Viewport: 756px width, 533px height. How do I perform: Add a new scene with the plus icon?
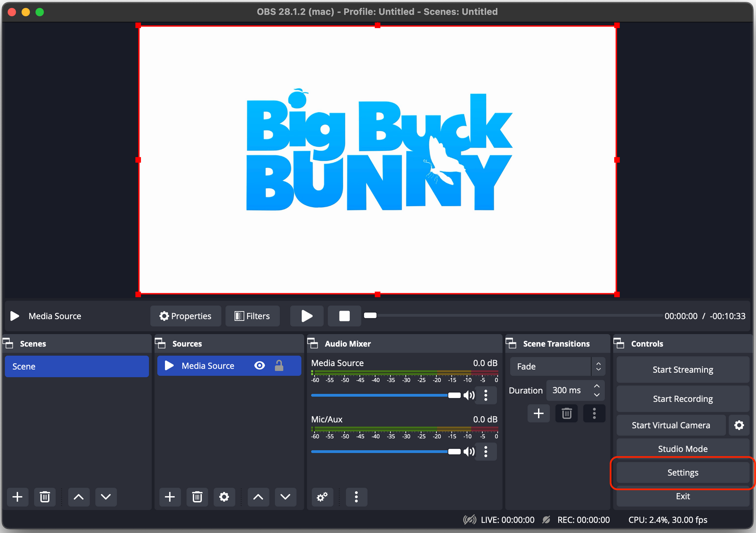tap(17, 497)
